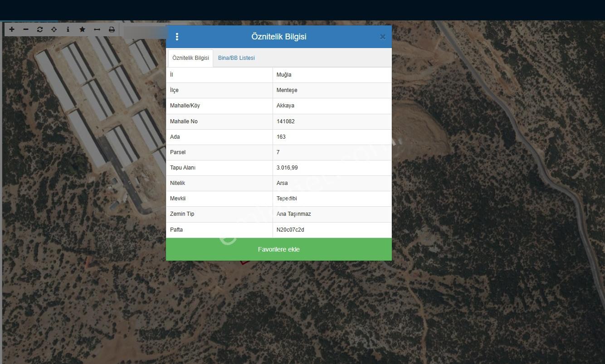The height and width of the screenshot is (364, 605).
Task: Select the horizontal measure tool
Action: tap(97, 29)
